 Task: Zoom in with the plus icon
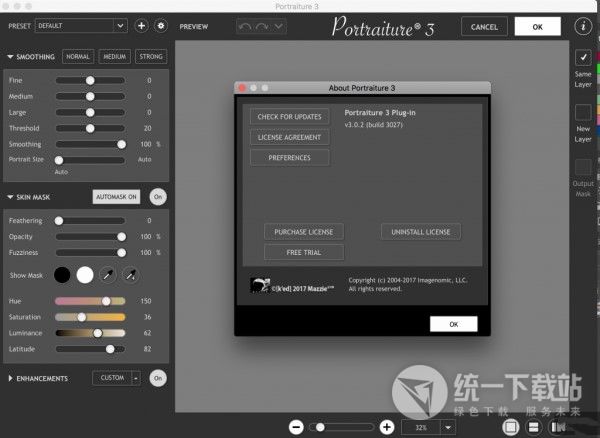387,427
